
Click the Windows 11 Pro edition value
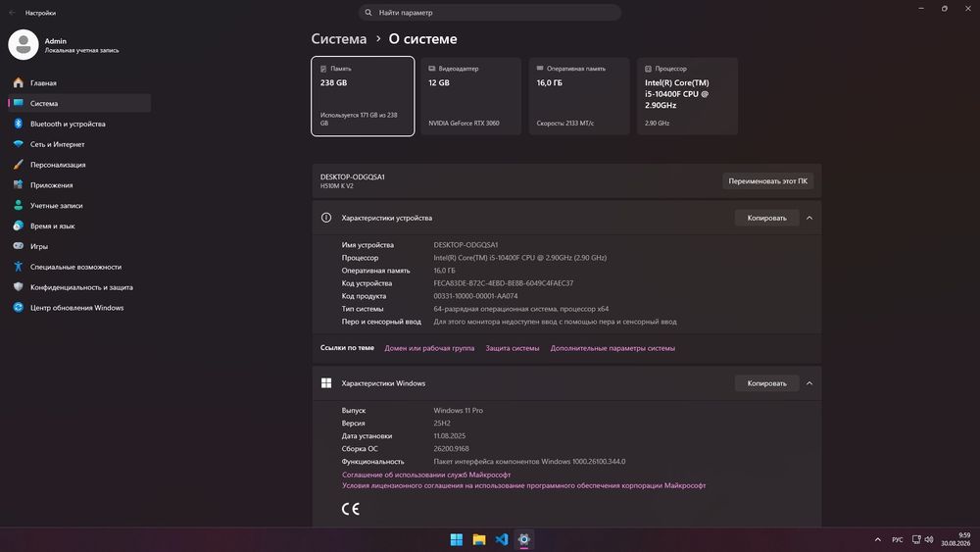(458, 410)
